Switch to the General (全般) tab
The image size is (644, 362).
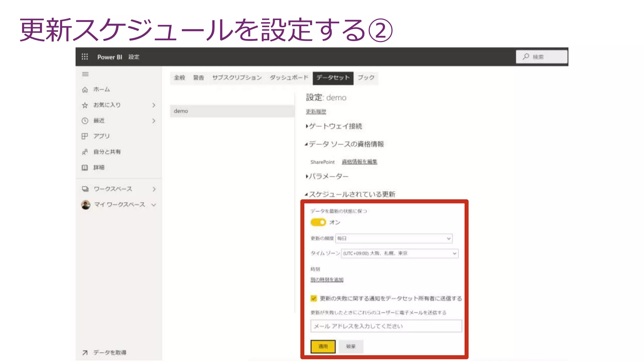point(180,78)
